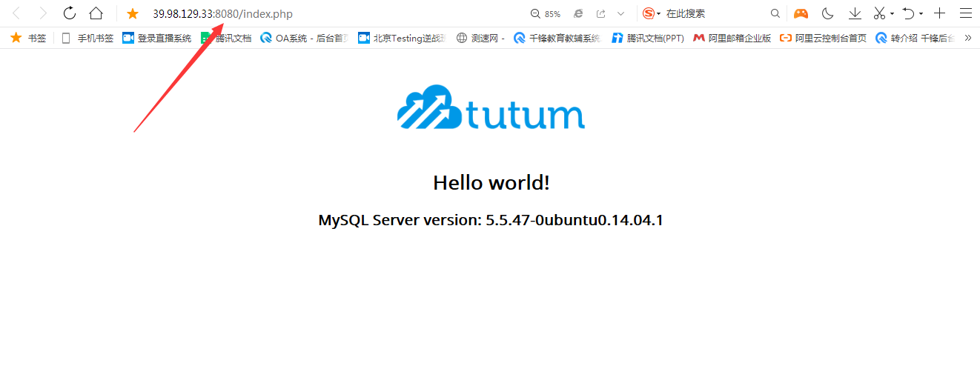Open the orange game controller icon
The height and width of the screenshot is (386, 980).
tap(801, 14)
